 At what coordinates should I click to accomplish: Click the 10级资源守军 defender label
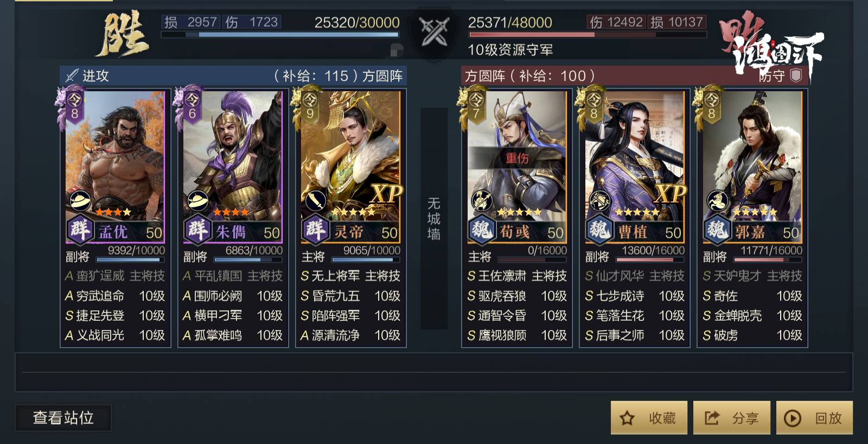click(510, 50)
